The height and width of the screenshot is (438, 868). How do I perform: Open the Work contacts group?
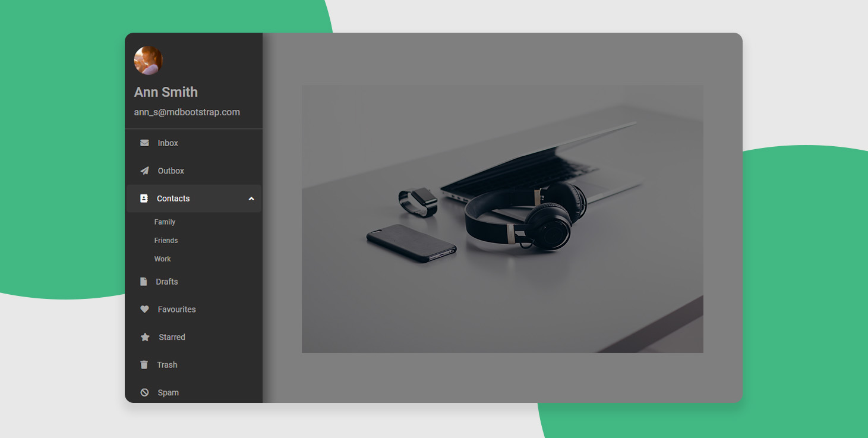coord(163,259)
